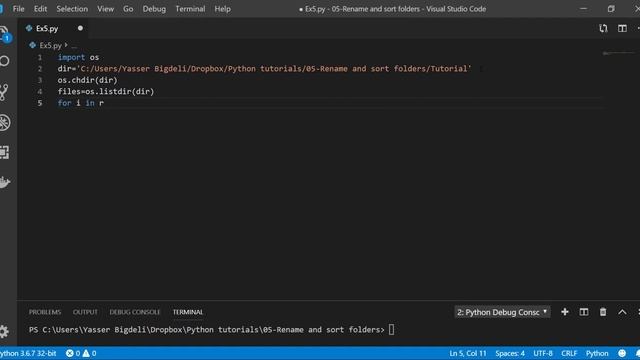Select the Ex5.py editor tab
The width and height of the screenshot is (640, 360).
[x=54, y=28]
